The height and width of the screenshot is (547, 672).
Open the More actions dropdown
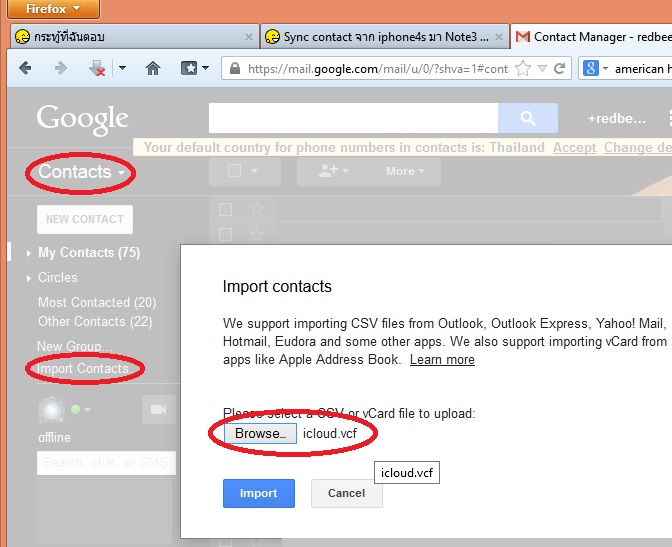click(405, 171)
